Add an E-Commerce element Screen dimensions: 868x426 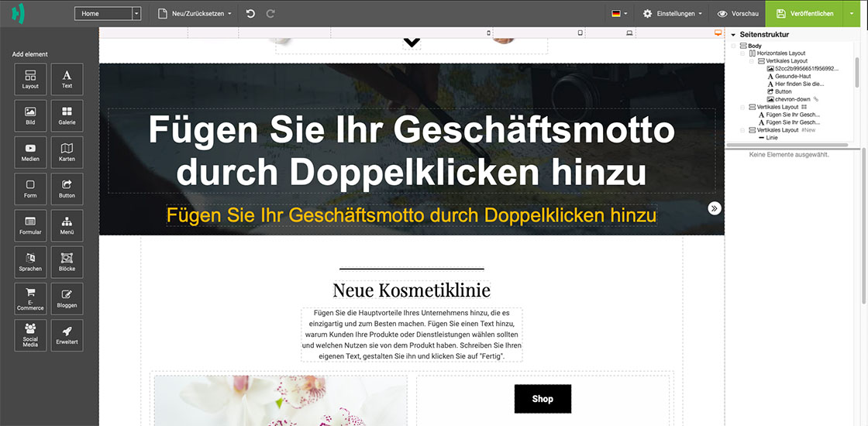point(30,299)
